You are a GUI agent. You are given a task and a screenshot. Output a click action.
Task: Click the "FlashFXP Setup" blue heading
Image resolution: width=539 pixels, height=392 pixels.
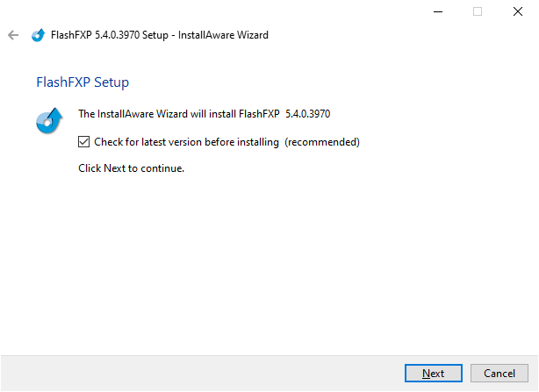(x=83, y=82)
